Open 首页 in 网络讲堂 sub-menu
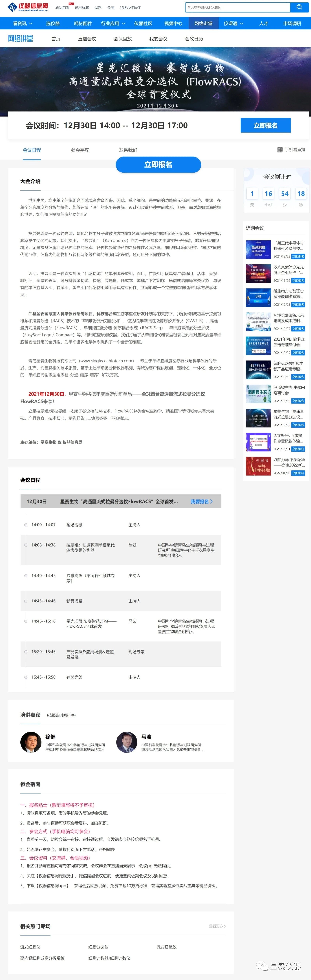 click(56, 39)
